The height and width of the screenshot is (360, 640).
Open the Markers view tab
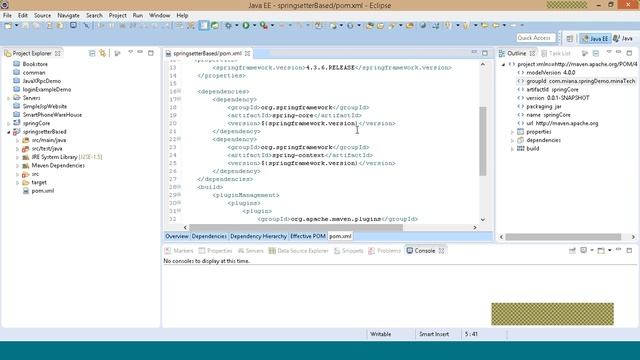179,251
